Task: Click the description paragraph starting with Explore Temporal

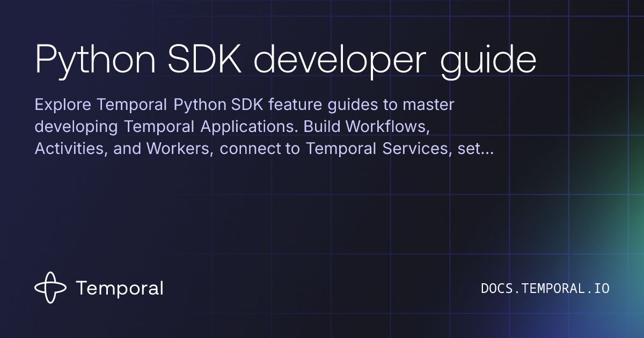Action: (x=264, y=127)
